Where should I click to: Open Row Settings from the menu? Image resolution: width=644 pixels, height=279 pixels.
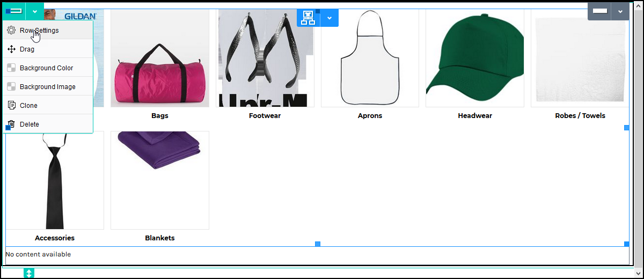[x=39, y=31]
